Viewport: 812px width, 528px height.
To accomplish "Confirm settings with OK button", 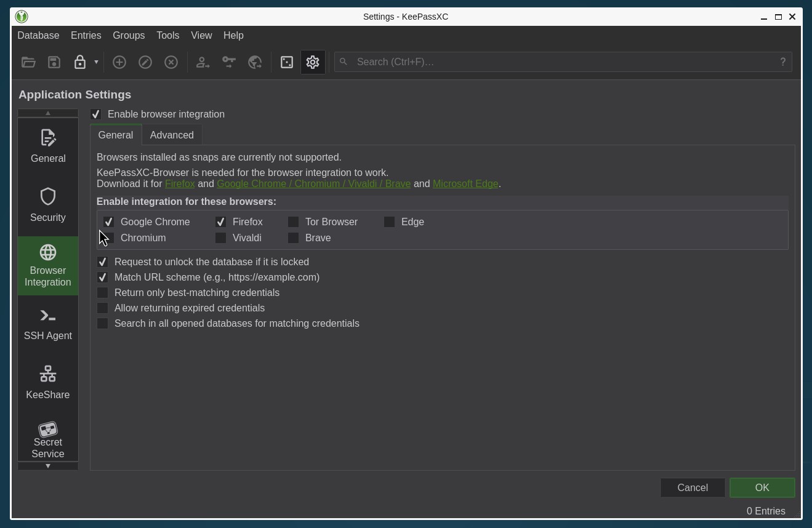I will pyautogui.click(x=762, y=488).
